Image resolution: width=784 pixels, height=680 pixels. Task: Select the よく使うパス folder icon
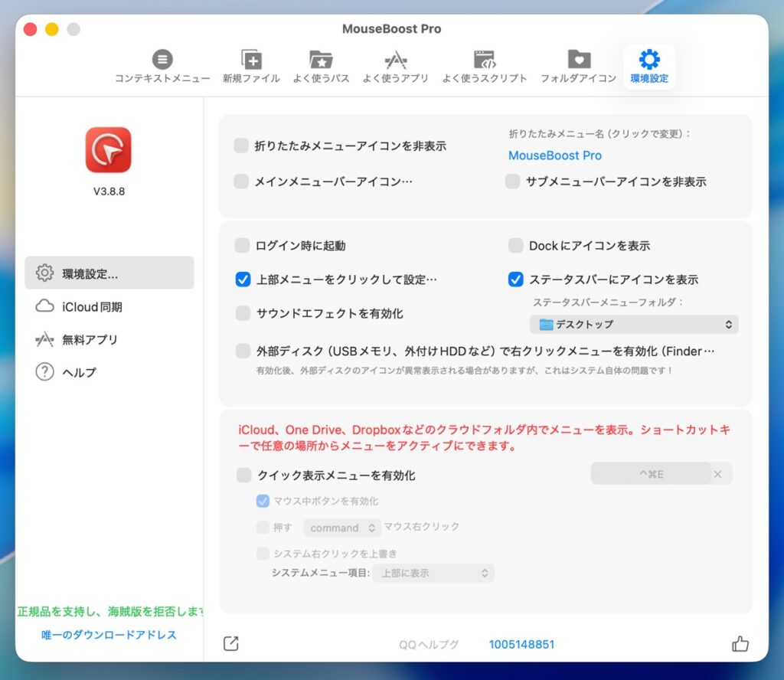[320, 60]
